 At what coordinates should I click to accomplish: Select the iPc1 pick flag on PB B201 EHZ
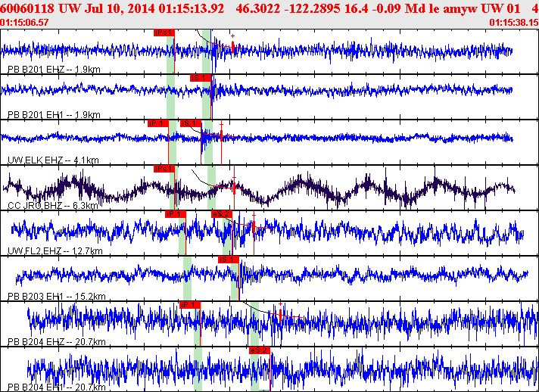coord(164,33)
